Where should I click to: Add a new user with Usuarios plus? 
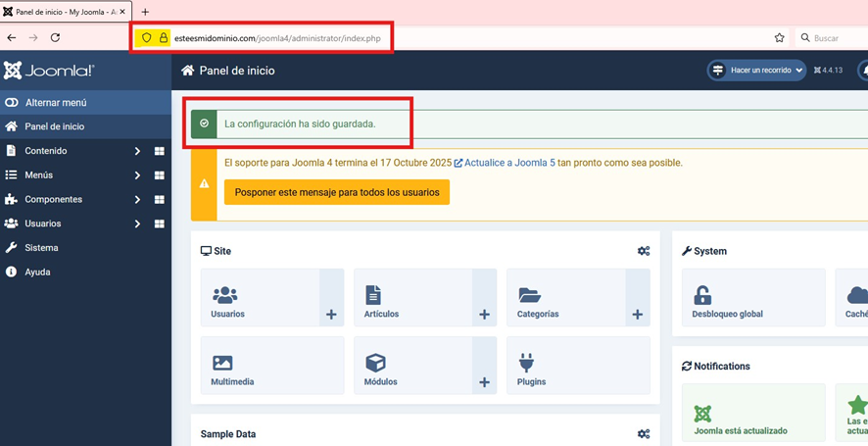(331, 298)
